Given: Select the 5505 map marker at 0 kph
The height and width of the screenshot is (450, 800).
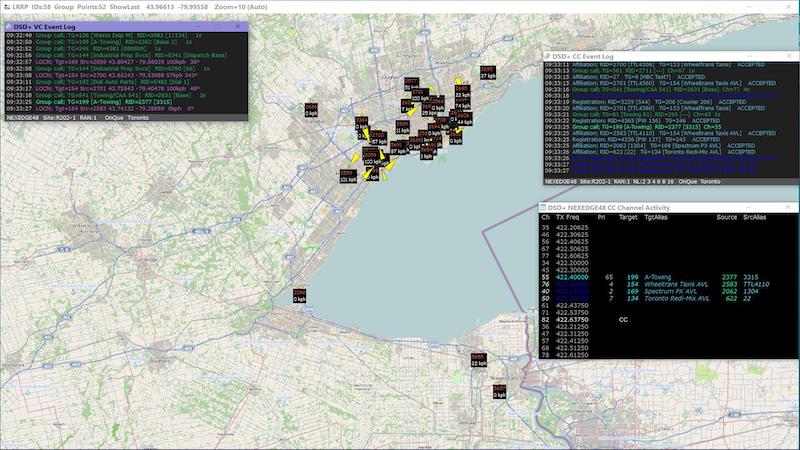Looking at the screenshot, I should [299, 295].
